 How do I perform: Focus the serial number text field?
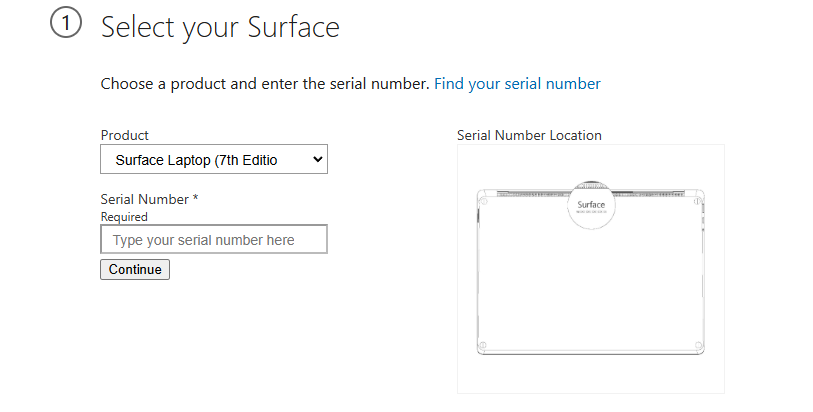214,239
